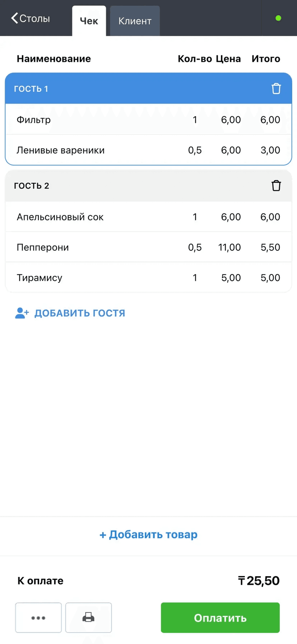Select the Пепперони order line
This screenshot has height=644, width=297.
[x=148, y=247]
